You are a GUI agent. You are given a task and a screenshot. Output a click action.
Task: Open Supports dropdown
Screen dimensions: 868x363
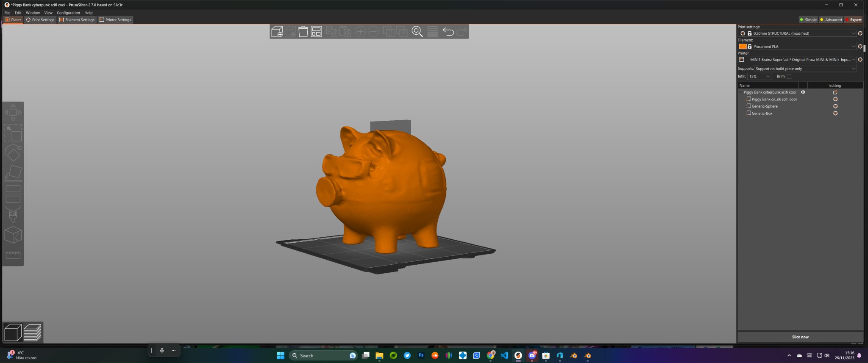[805, 69]
